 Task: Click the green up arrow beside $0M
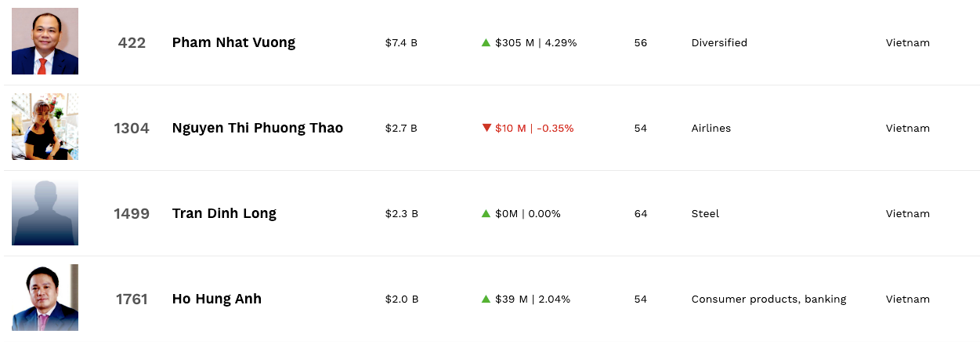(x=486, y=213)
